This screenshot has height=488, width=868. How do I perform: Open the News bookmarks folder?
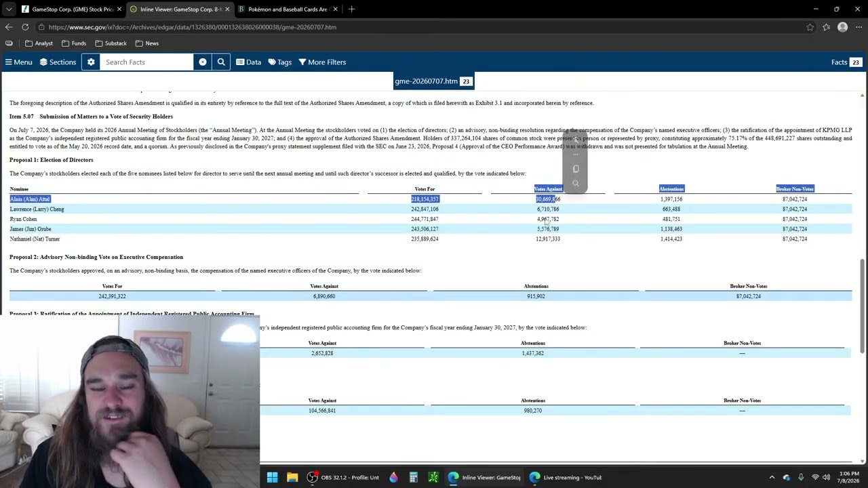coord(147,43)
